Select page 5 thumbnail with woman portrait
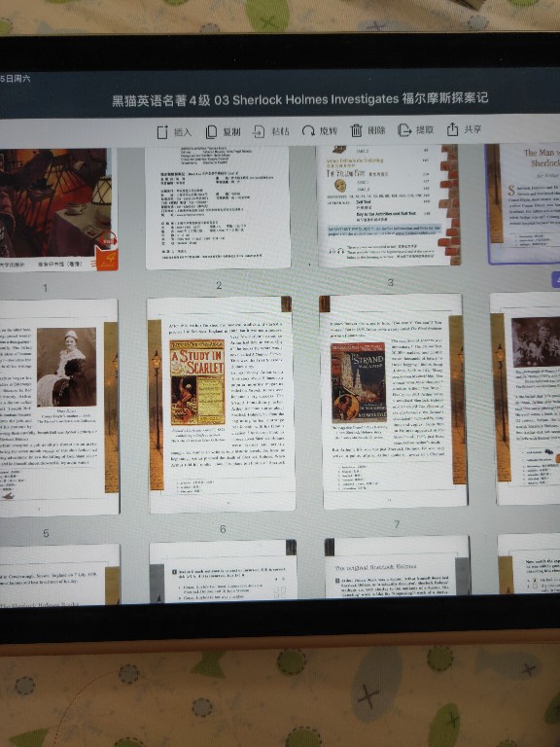 pos(59,408)
